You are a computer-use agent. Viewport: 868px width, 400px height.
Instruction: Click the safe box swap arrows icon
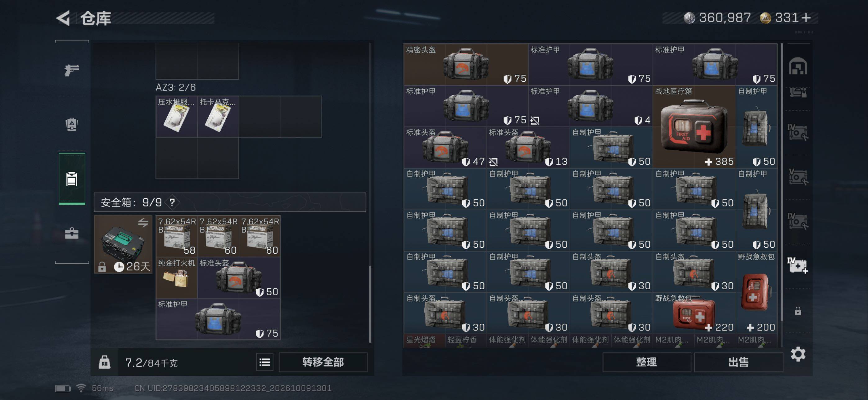tap(143, 223)
